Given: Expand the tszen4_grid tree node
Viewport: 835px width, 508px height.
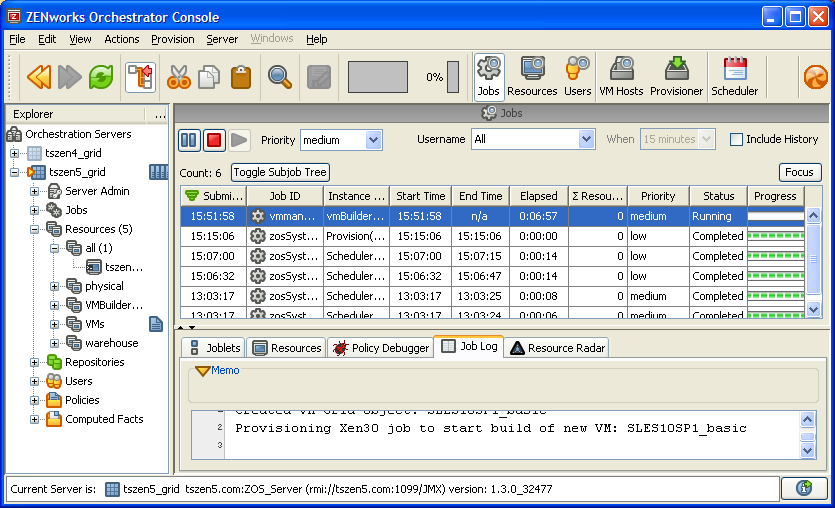Looking at the screenshot, I should pyautogui.click(x=14, y=153).
